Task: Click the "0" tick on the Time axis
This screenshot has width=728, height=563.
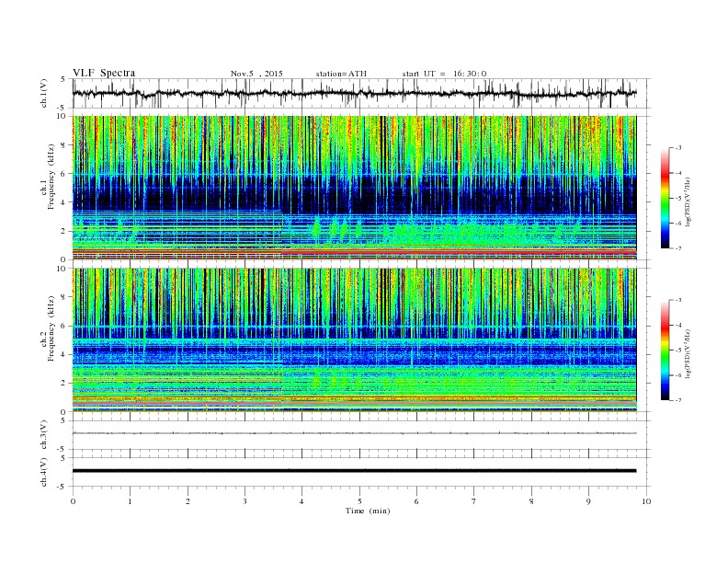Action: (x=73, y=501)
